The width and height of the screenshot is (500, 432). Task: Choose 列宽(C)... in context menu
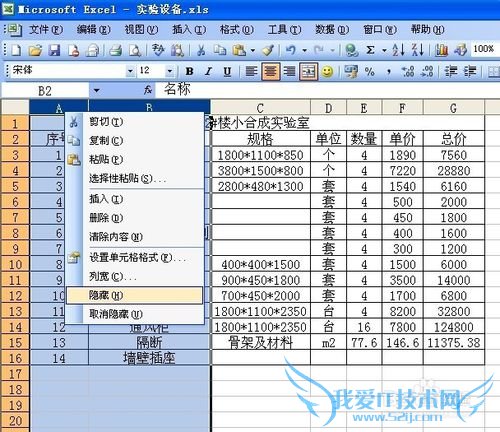pos(135,276)
